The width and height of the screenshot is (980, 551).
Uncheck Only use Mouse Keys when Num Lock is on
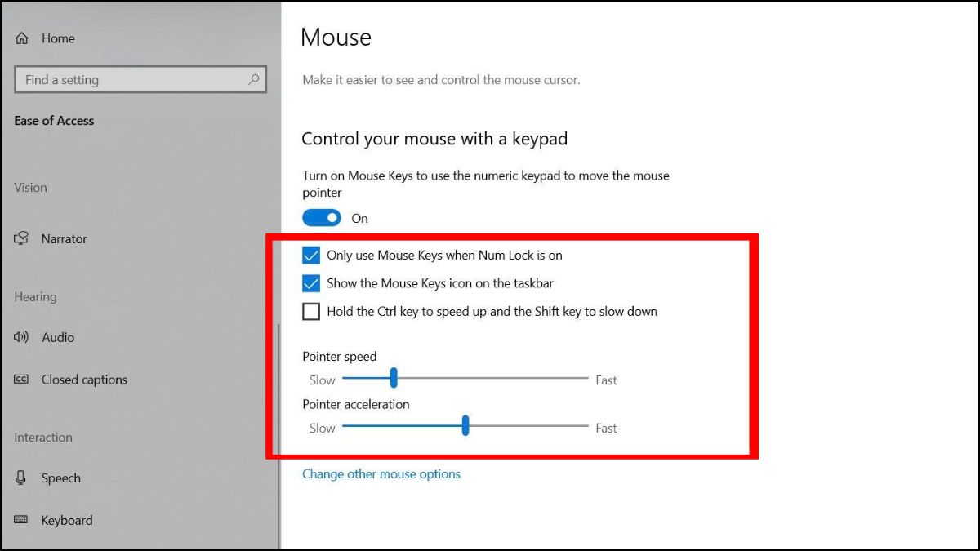click(311, 256)
